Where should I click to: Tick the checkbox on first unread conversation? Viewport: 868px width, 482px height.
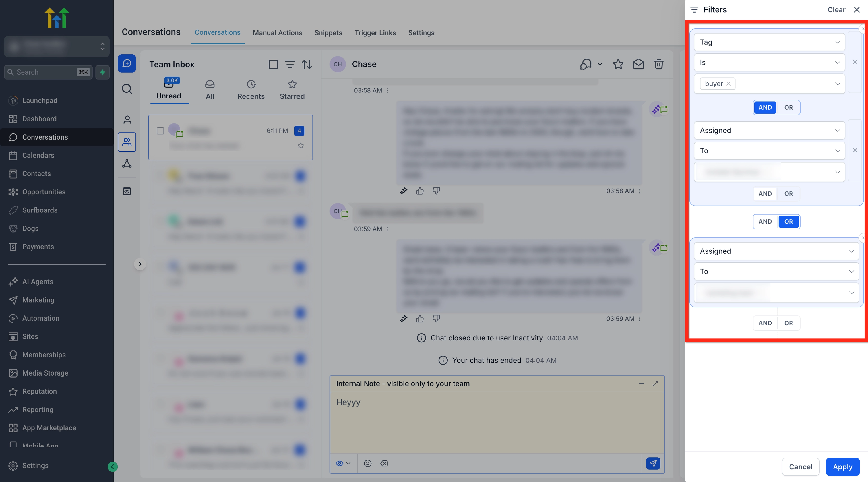(160, 131)
